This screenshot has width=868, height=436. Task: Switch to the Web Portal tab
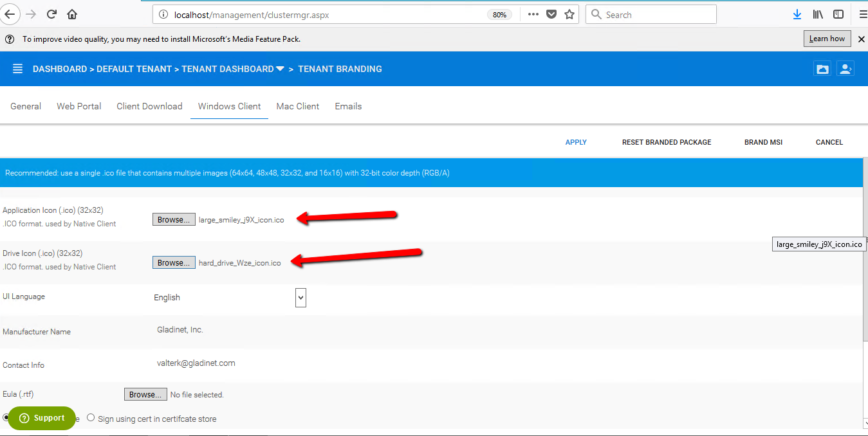click(x=78, y=106)
